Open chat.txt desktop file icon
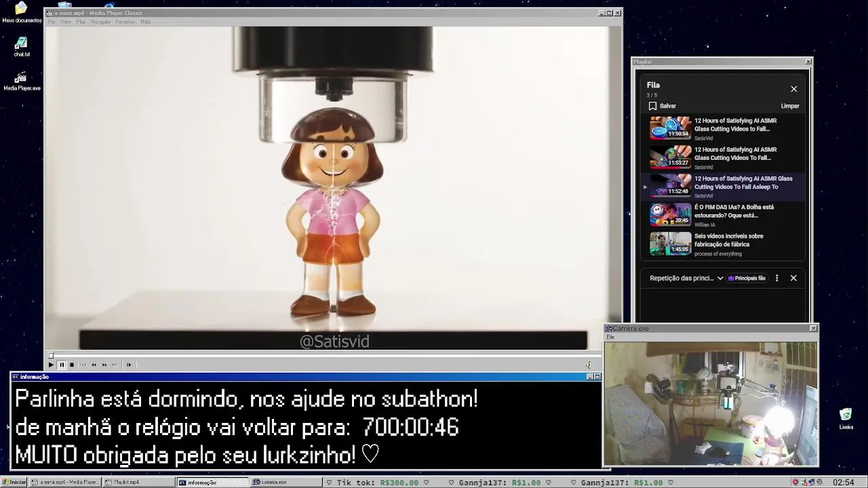 tap(22, 47)
